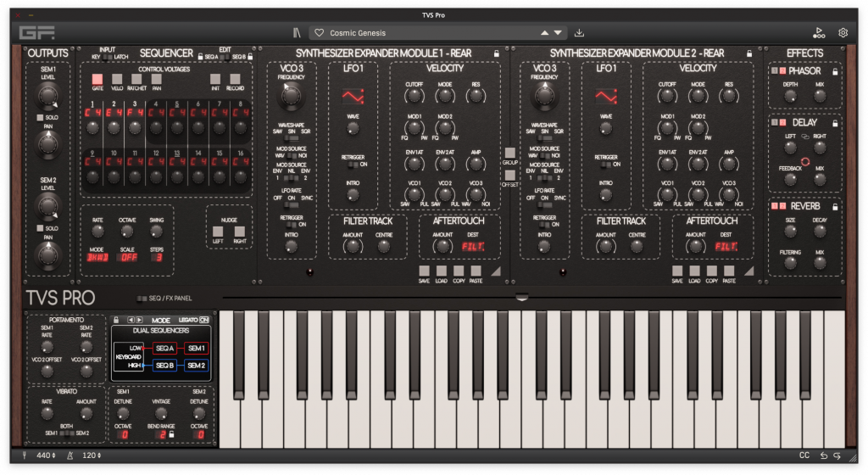Toggle the Expander Module 1 lock icon
This screenshot has width=868, height=475.
pos(497,53)
